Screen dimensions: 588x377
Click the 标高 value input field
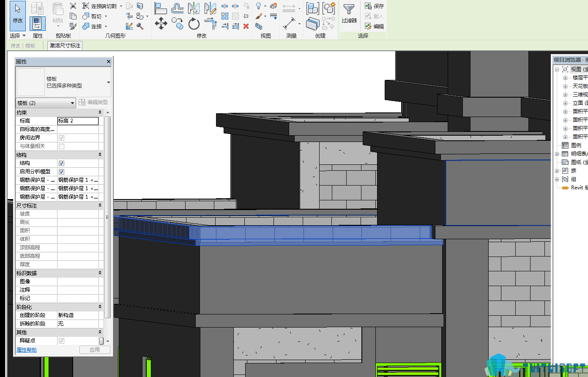tap(78, 121)
